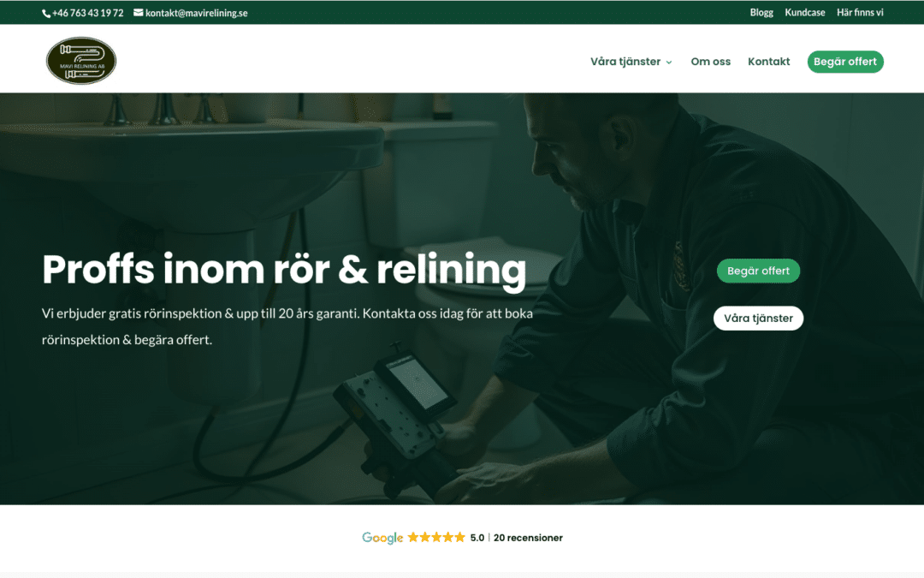Click the envelope email icon
Viewport: 924px width, 578px height.
(138, 12)
